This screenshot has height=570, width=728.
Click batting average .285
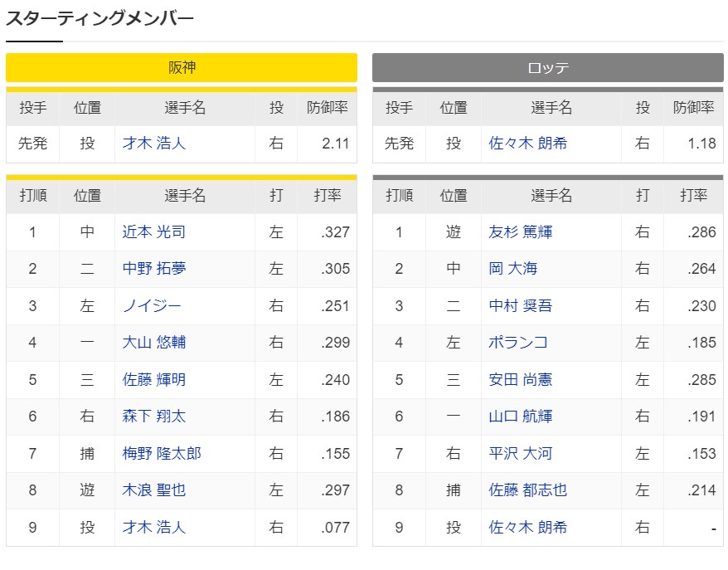coord(701,379)
